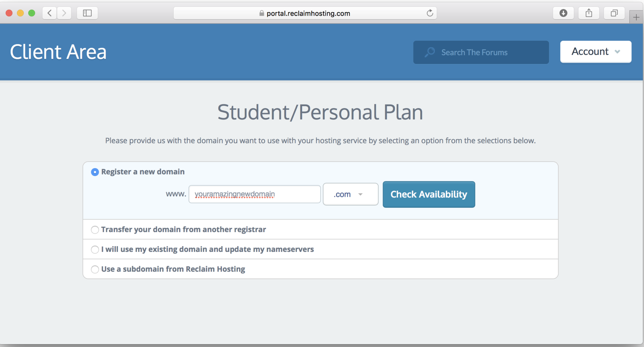Select Register a new domain option
The height and width of the screenshot is (347, 644).
point(95,172)
